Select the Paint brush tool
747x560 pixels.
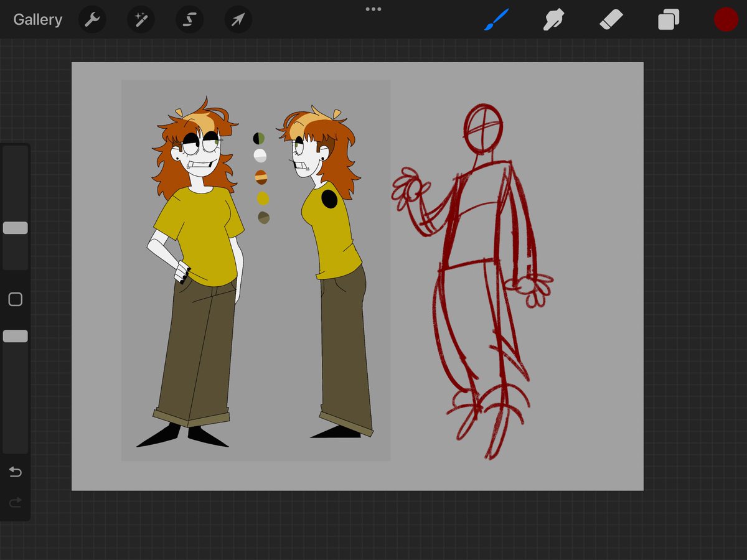coord(497,20)
